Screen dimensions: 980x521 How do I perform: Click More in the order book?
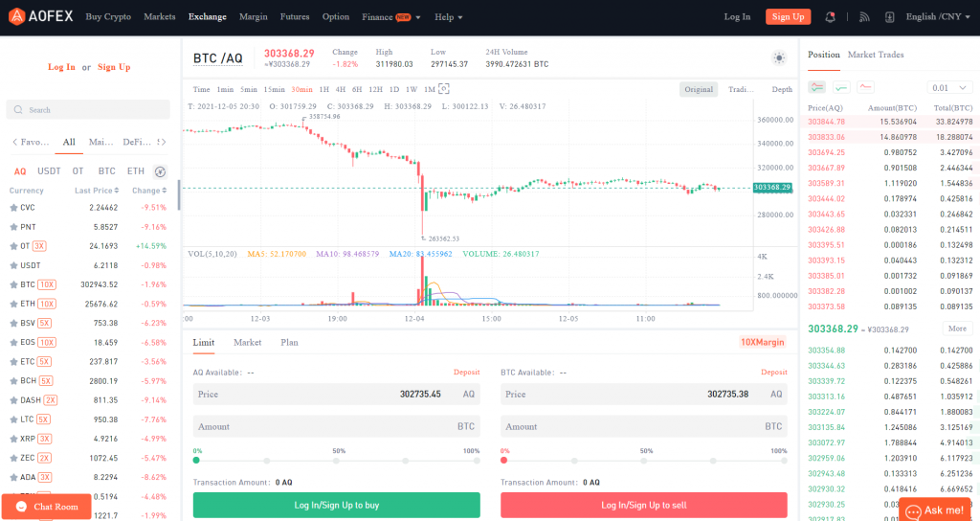[957, 328]
